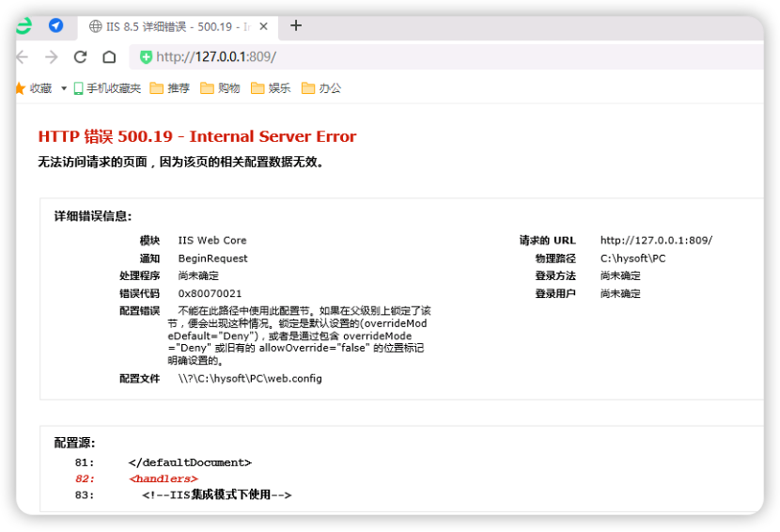Open the 购物 bookmark folder
Screen dimensions: 780x532
click(220, 88)
